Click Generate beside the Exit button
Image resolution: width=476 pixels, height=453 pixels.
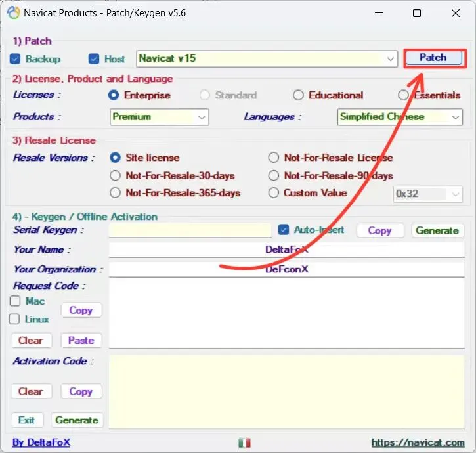point(77,420)
